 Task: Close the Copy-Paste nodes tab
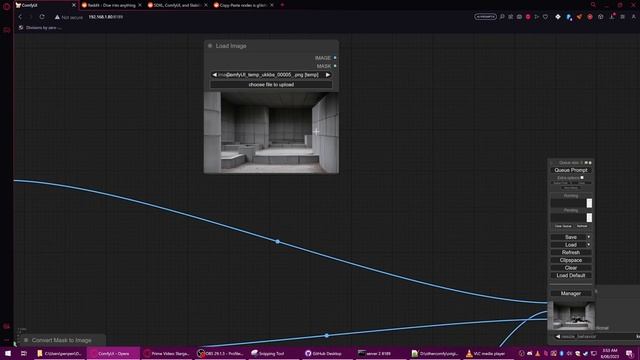point(272,5)
